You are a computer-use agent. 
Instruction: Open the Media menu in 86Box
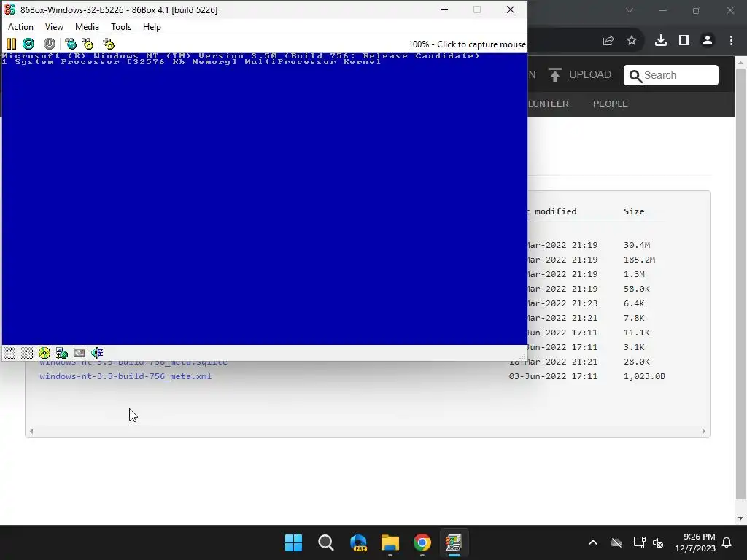point(88,27)
